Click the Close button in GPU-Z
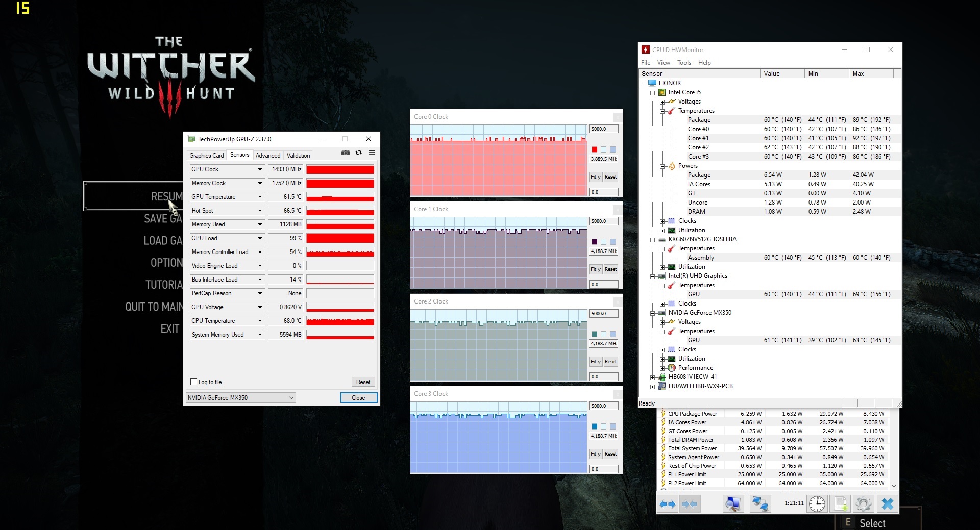The width and height of the screenshot is (980, 530). coord(358,398)
